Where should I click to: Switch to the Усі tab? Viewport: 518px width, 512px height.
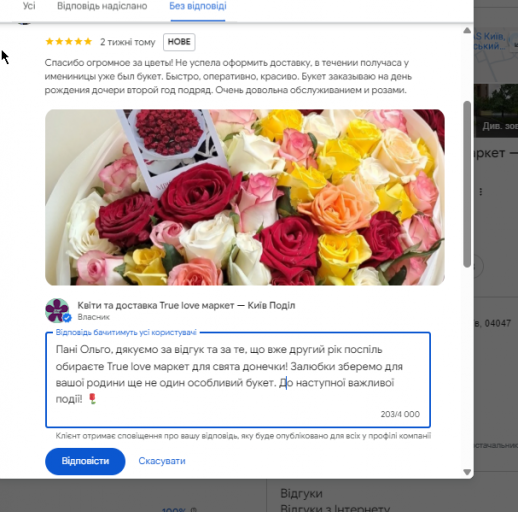coord(29,6)
